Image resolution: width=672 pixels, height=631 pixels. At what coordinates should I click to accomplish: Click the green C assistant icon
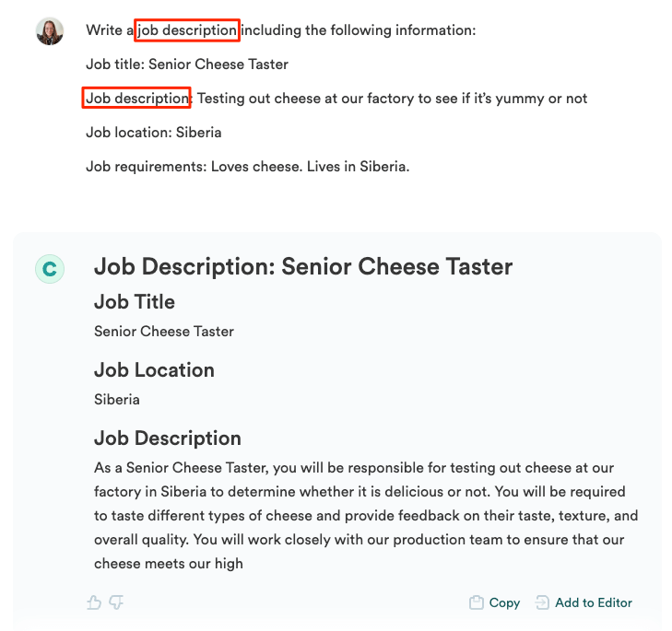click(x=50, y=269)
